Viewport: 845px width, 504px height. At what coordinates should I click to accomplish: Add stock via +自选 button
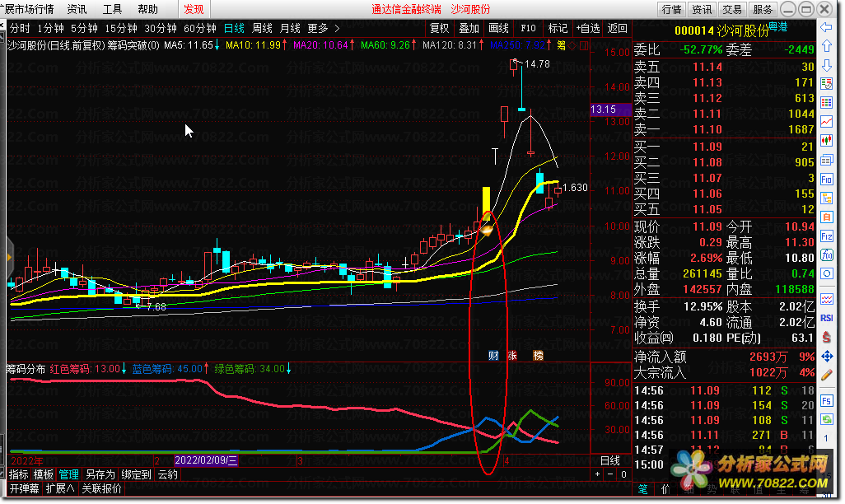(588, 28)
